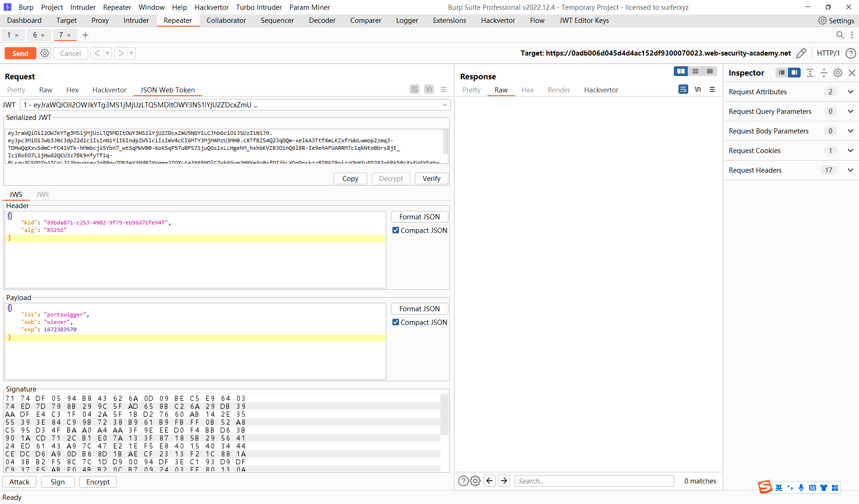Toggle response non-printable \n icon
This screenshot has height=504, width=859.
click(698, 89)
